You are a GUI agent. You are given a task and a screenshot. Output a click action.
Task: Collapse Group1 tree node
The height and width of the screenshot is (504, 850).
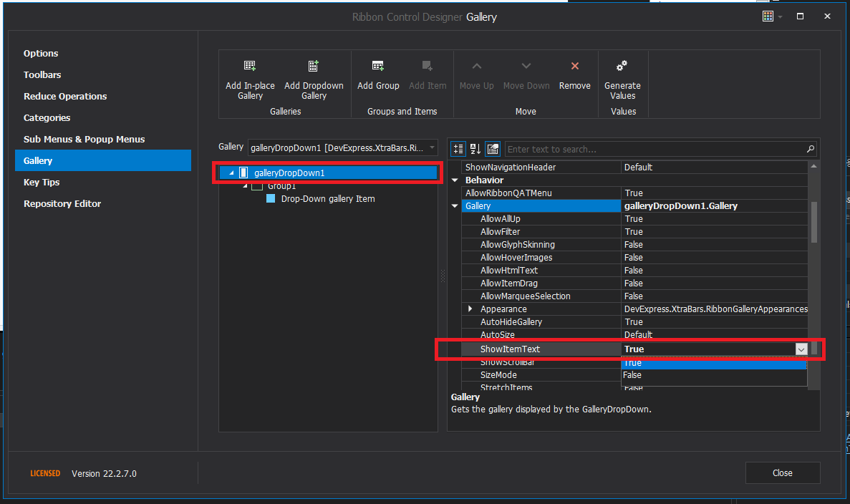[x=245, y=186]
